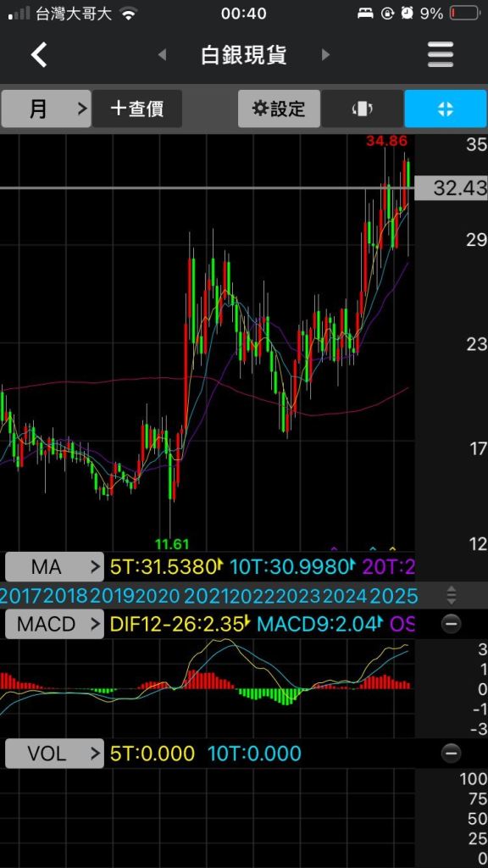The image size is (488, 868).
Task: Go to previous instrument arrow
Action: click(162, 55)
